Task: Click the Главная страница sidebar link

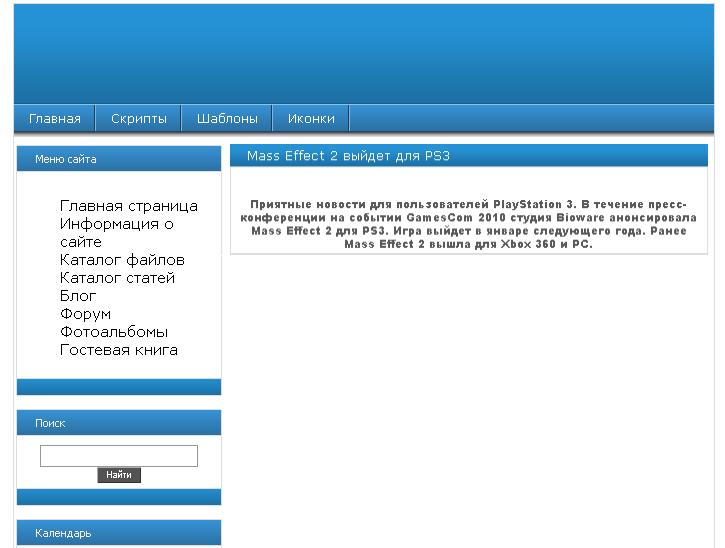Action: point(128,206)
